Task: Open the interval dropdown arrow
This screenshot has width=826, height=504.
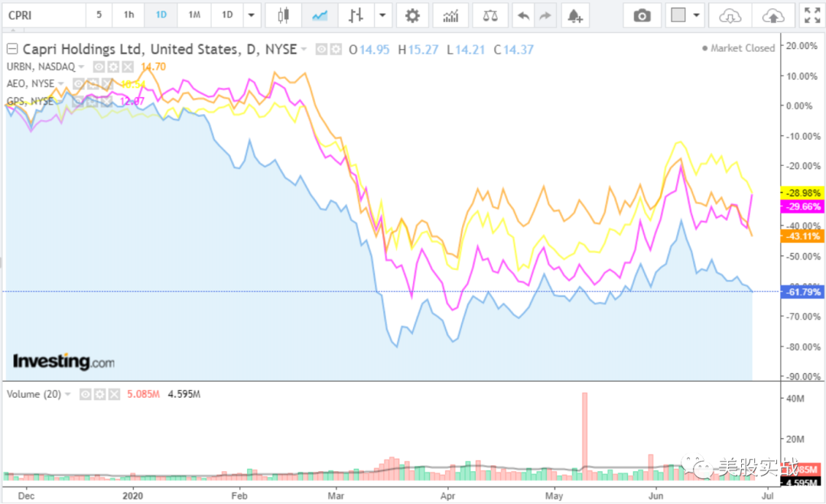Action: point(252,15)
